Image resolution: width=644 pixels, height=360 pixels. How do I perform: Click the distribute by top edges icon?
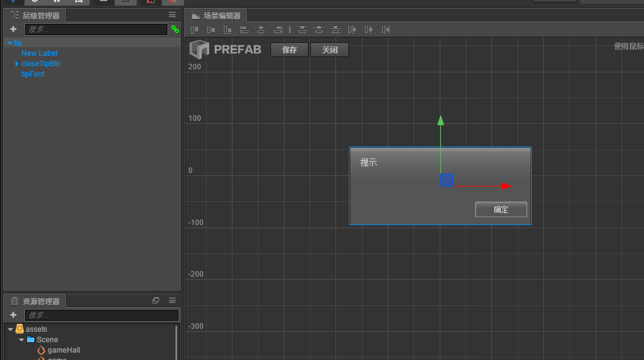302,29
